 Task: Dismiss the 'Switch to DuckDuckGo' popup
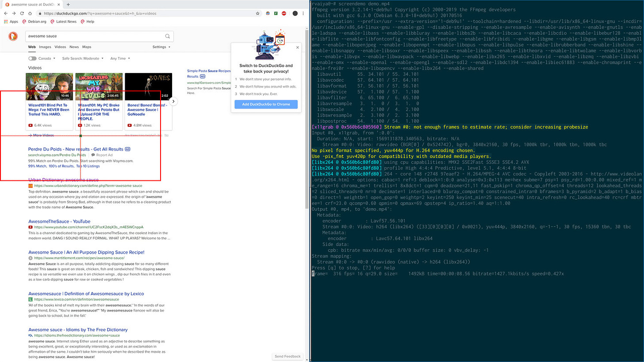pos(297,47)
